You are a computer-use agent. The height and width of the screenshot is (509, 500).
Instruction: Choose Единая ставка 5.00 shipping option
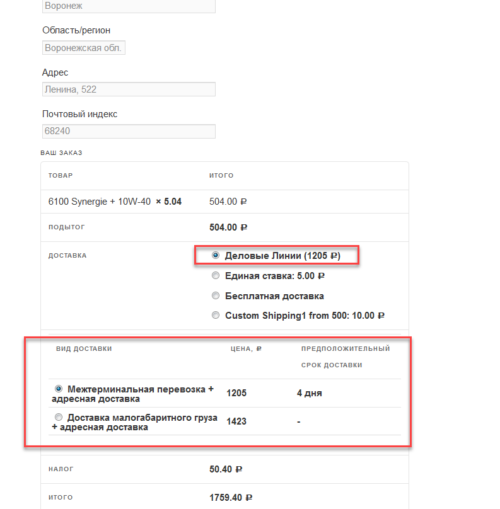216,275
